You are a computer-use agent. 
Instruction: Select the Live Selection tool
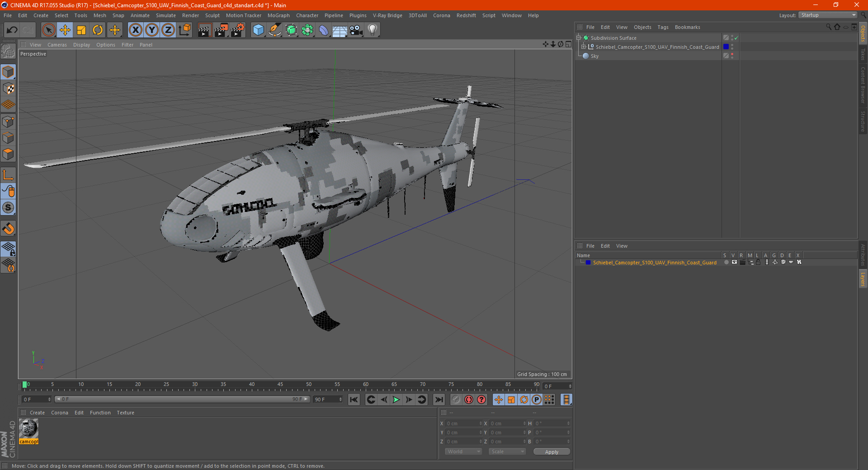click(48, 30)
